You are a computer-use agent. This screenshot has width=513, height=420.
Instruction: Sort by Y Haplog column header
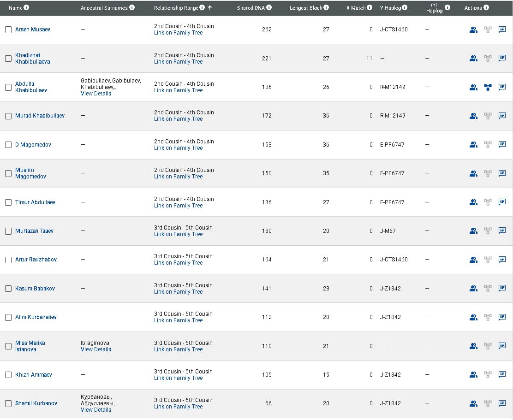[x=390, y=7]
